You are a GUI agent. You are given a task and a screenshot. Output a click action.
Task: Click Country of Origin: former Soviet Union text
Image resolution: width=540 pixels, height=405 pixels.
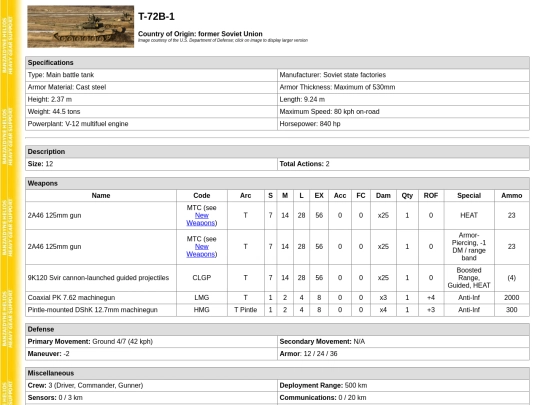(200, 34)
